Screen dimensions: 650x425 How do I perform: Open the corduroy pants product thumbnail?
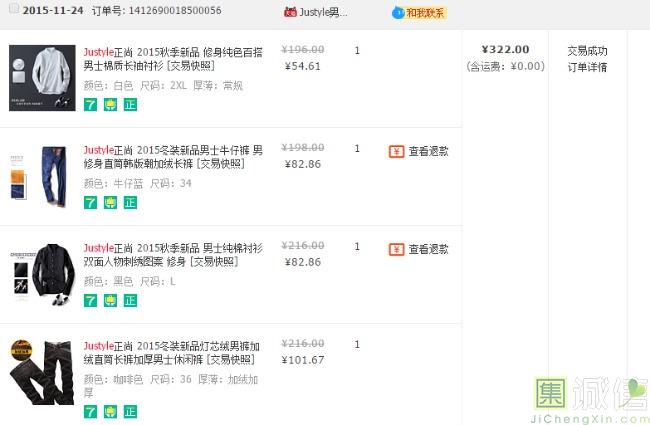tap(42, 371)
